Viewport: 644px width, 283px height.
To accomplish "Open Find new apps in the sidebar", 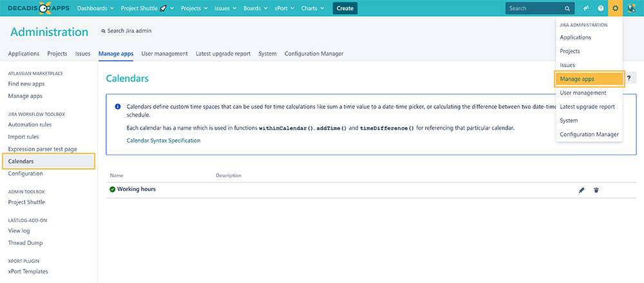I will (x=26, y=84).
